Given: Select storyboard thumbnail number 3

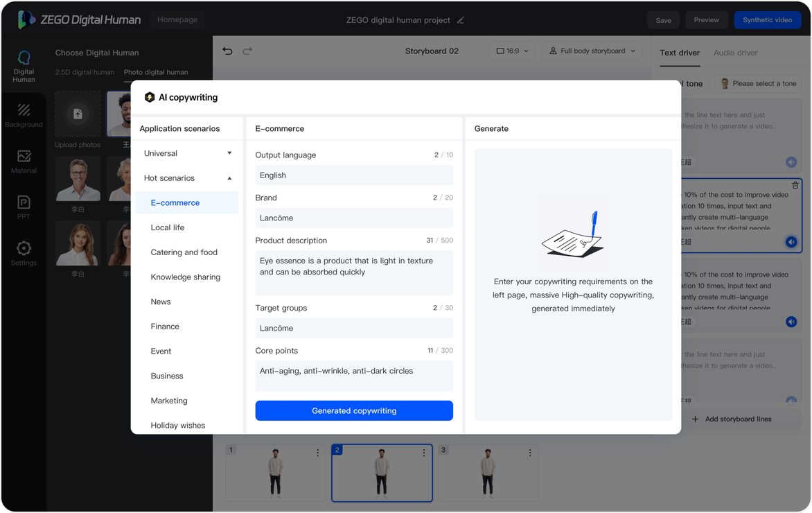Looking at the screenshot, I should tap(488, 473).
